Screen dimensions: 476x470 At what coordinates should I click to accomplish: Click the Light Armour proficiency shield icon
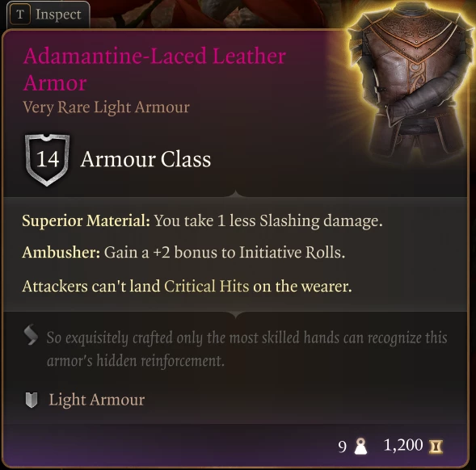(31, 400)
